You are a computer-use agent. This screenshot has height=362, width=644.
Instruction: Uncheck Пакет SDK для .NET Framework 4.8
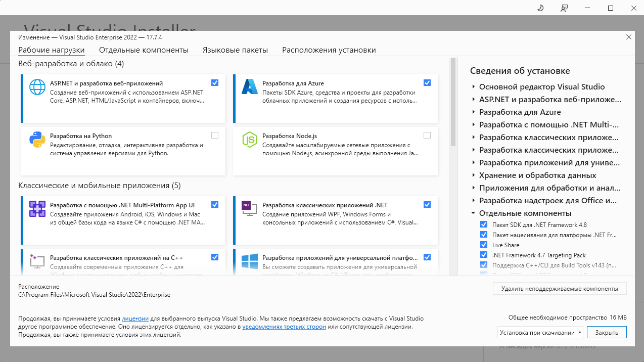[484, 224]
